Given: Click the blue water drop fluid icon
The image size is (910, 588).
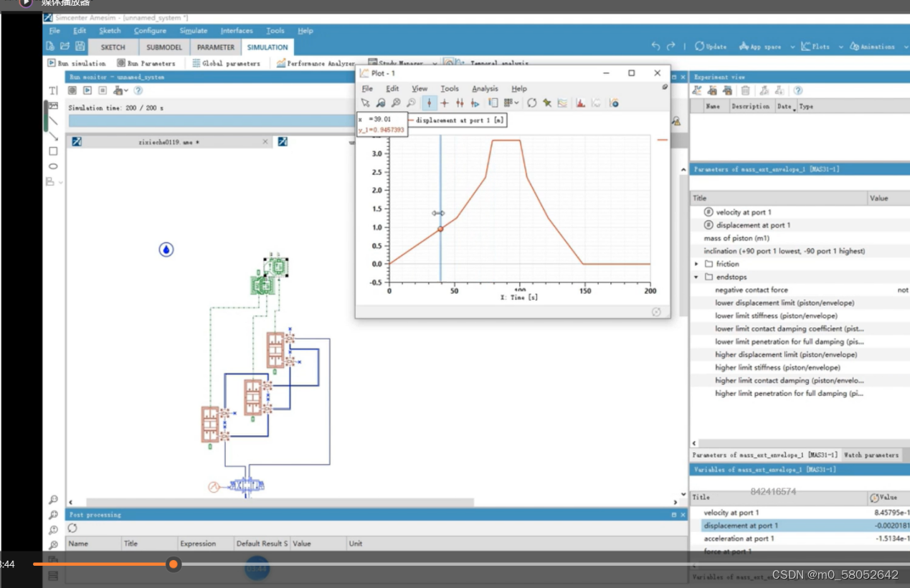Looking at the screenshot, I should pyautogui.click(x=166, y=250).
